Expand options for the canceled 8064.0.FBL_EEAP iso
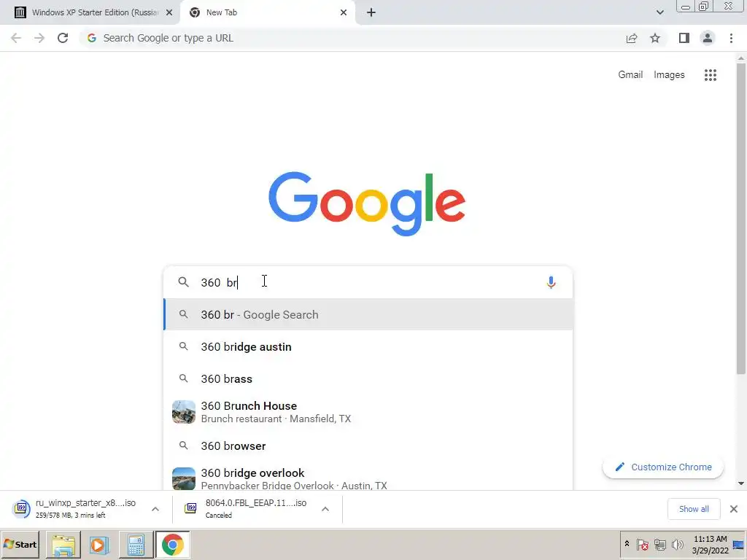 pyautogui.click(x=325, y=509)
